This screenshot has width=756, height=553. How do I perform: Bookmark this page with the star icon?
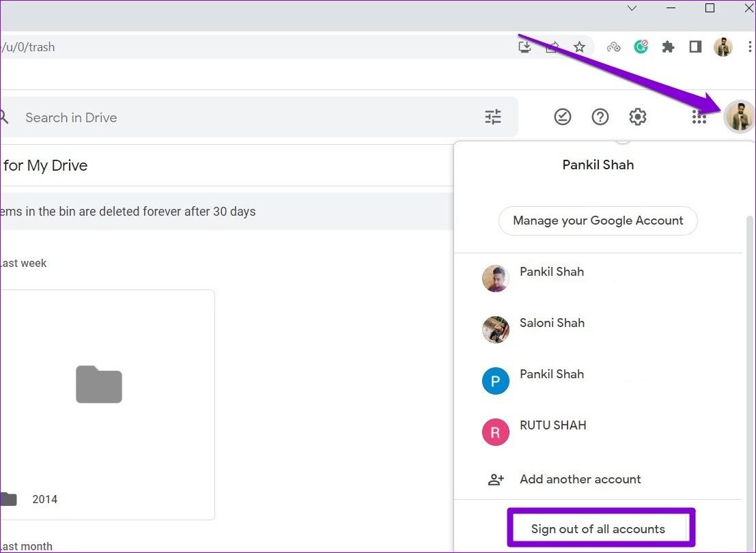pos(579,47)
